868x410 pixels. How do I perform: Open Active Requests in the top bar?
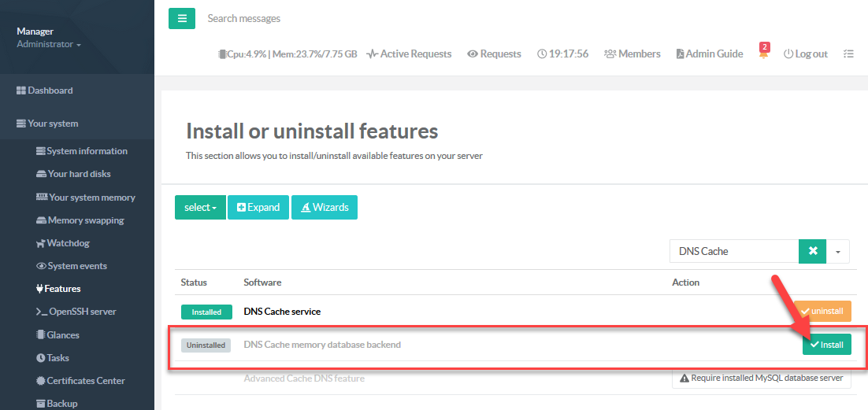tap(410, 54)
